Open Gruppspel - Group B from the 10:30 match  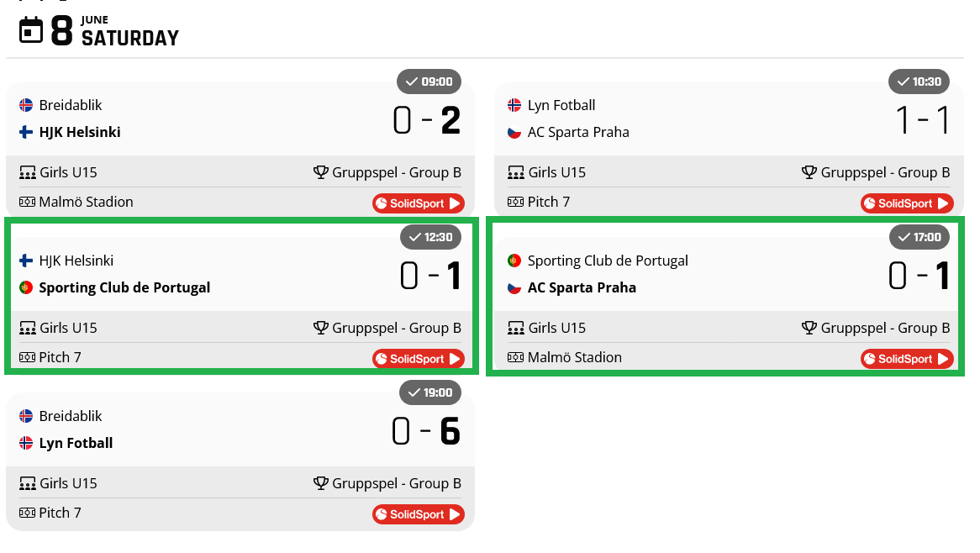[x=885, y=172]
